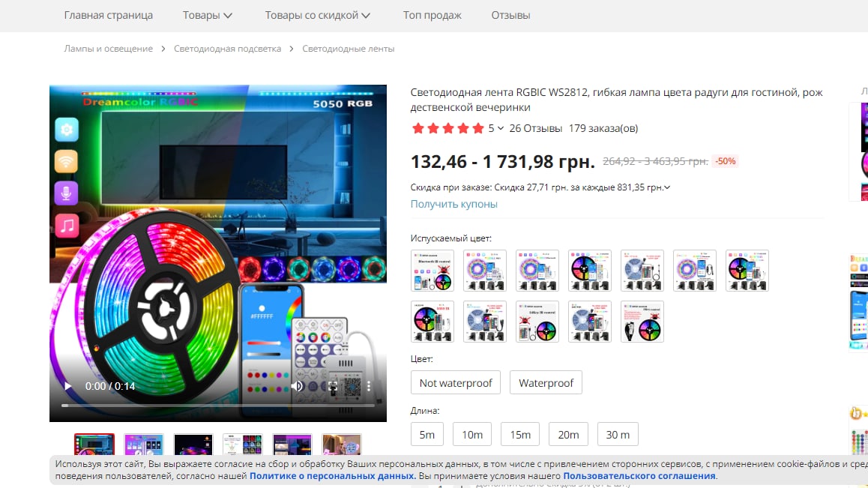Choose first variant in bottom color row
This screenshot has width=868, height=488.
(x=433, y=322)
